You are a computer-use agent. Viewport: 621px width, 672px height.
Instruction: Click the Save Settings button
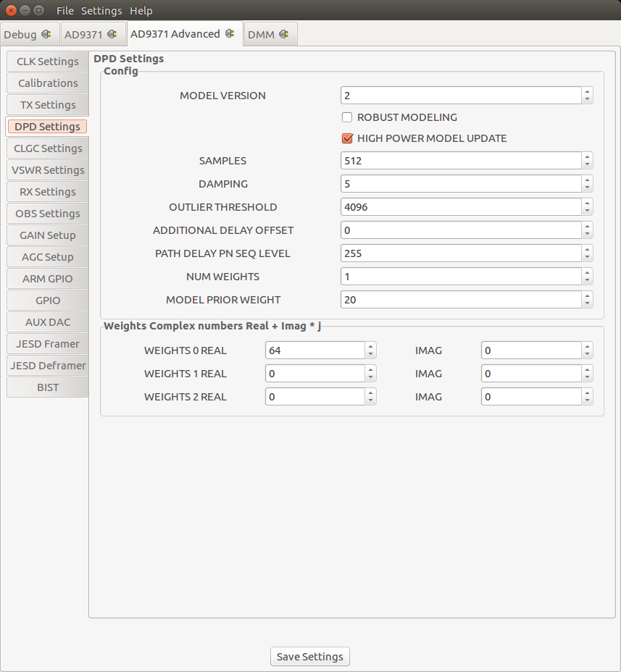click(309, 656)
